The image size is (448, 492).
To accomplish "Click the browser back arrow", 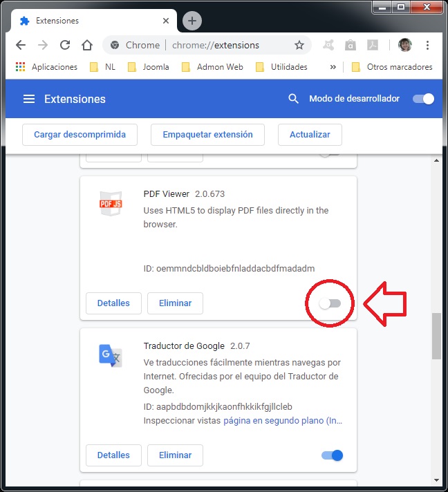I will (x=21, y=45).
